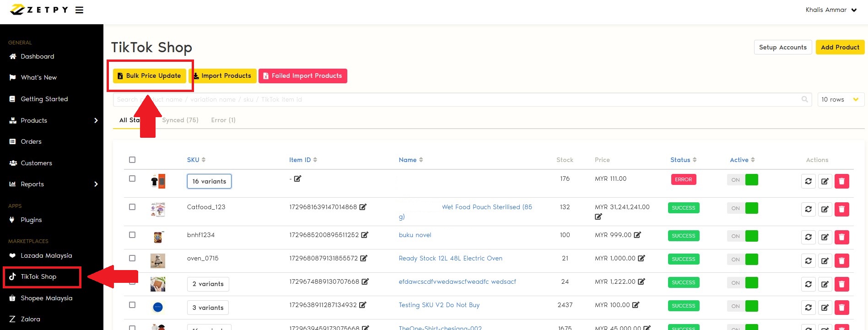Edit the bnhf1234 product

(825, 237)
